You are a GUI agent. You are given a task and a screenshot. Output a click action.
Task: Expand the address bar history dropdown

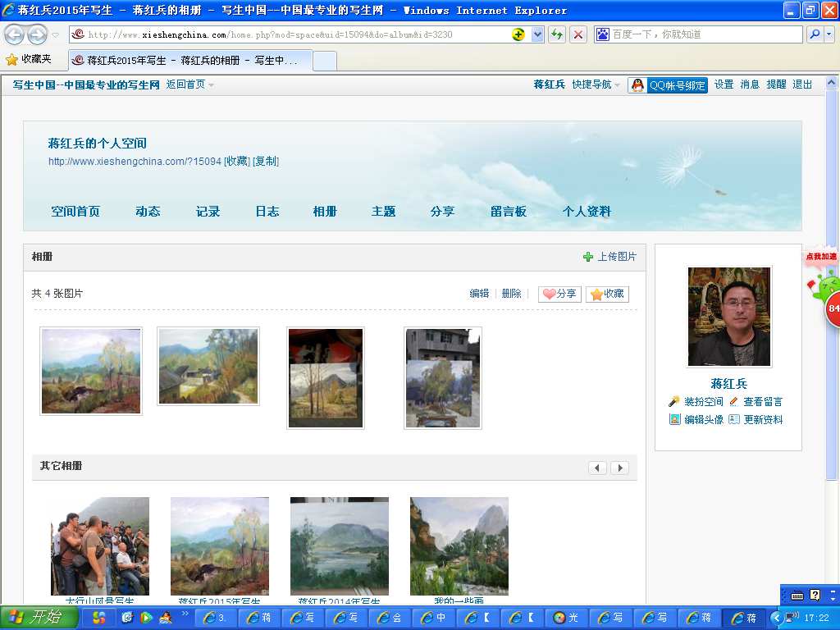[537, 34]
